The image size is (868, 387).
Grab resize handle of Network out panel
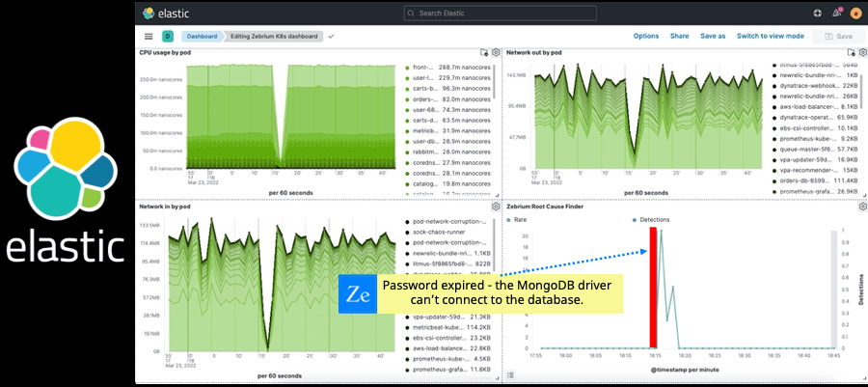point(864,195)
